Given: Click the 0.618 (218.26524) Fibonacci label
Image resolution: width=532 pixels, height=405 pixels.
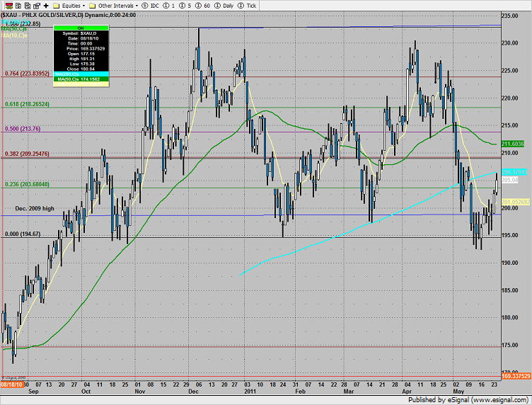Looking at the screenshot, I should click(x=27, y=104).
